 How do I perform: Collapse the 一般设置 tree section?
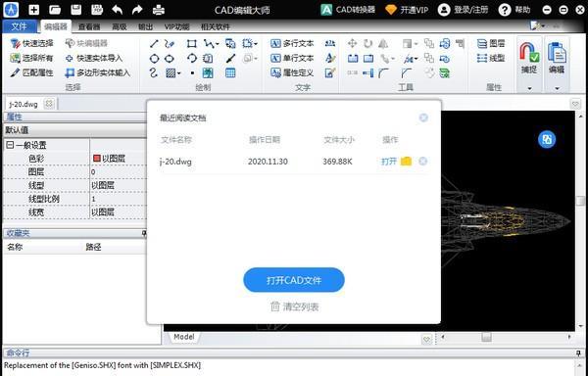click(x=10, y=145)
